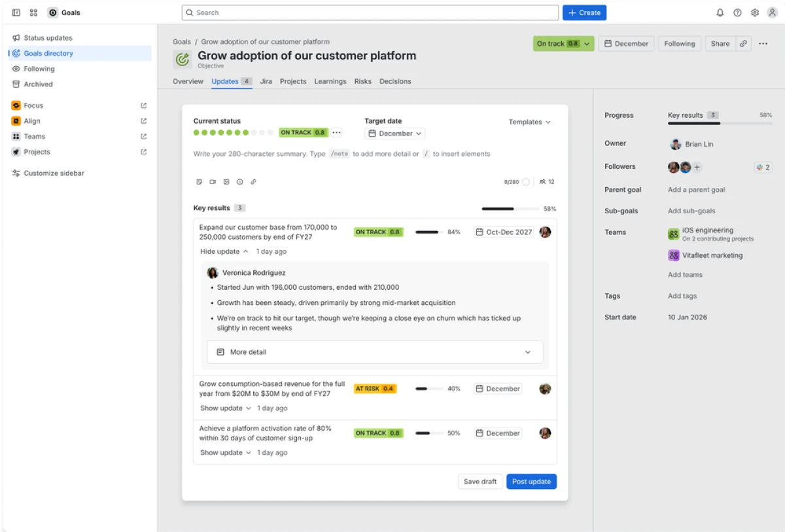
Task: Attach a link using the editor link icon
Action: (x=253, y=182)
